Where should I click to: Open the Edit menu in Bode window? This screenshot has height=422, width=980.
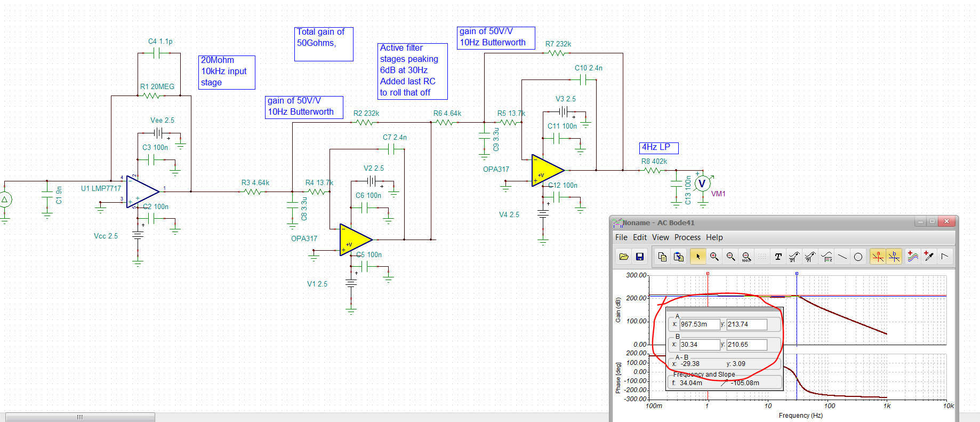640,237
